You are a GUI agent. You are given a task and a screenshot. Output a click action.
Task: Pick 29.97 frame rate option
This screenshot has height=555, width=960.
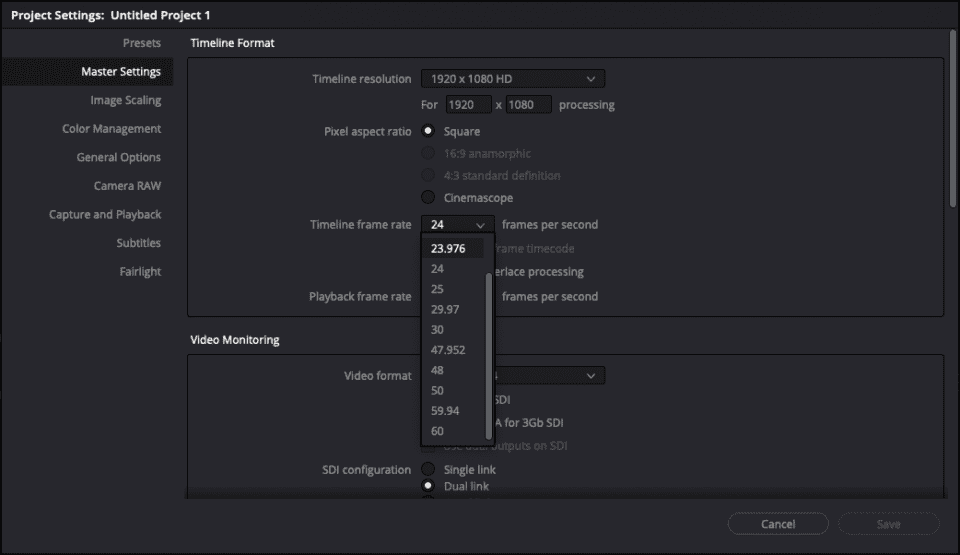[x=454, y=309]
